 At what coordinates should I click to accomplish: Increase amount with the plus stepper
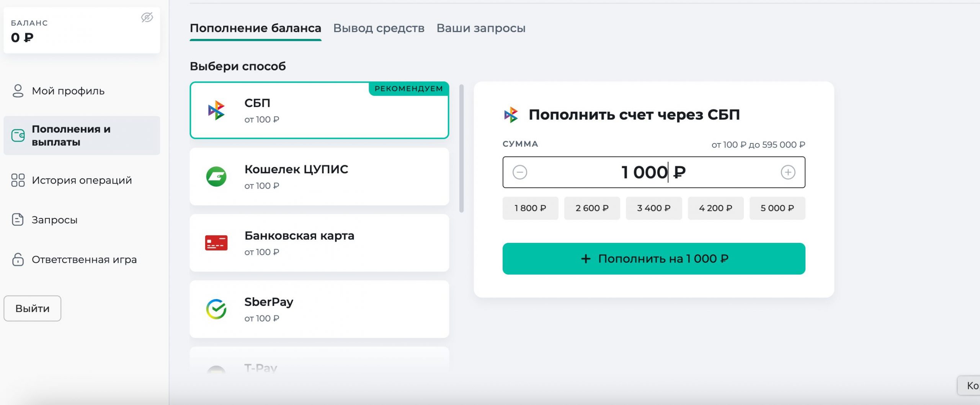[788, 172]
